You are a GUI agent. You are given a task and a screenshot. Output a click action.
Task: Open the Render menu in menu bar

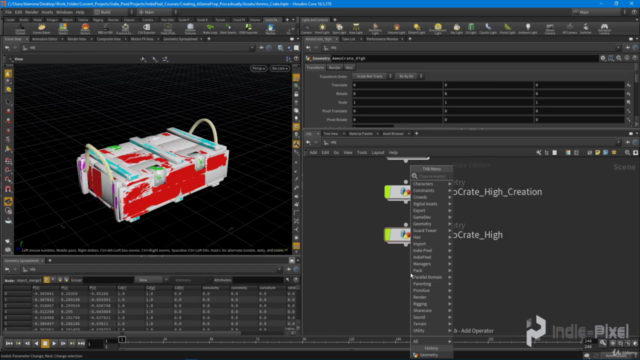pyautogui.click(x=31, y=12)
